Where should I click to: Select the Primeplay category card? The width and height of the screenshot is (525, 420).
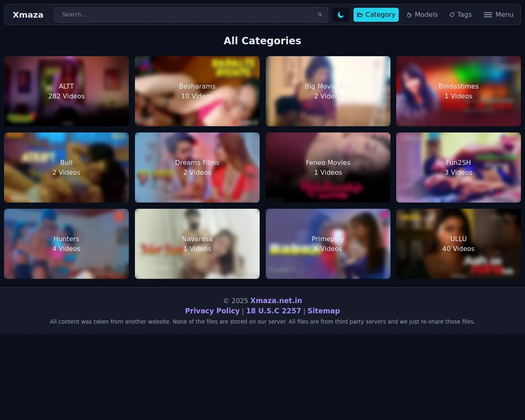coord(328,244)
